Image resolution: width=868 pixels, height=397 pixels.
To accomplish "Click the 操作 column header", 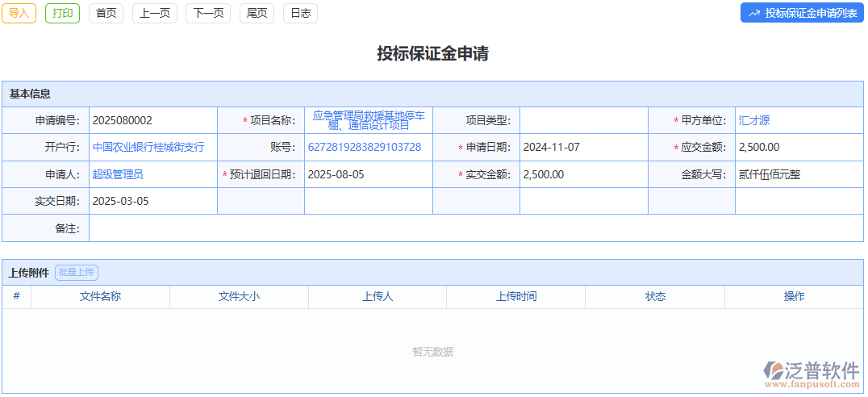I will (x=795, y=296).
